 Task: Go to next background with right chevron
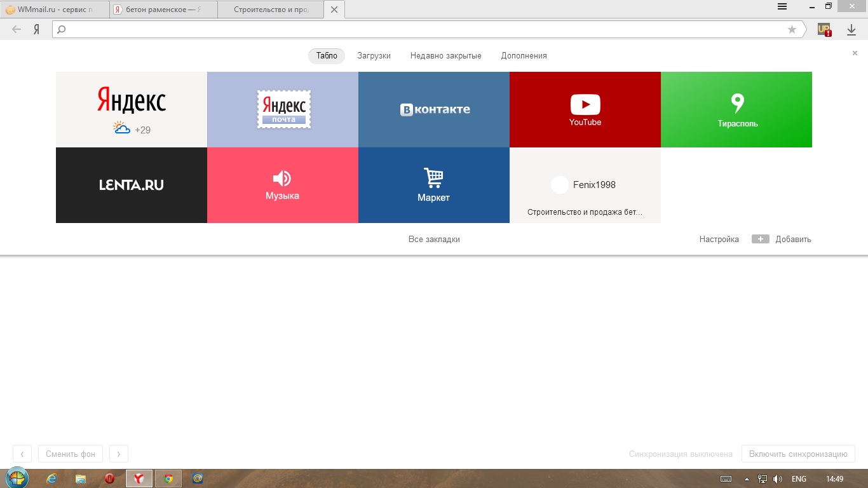point(119,454)
